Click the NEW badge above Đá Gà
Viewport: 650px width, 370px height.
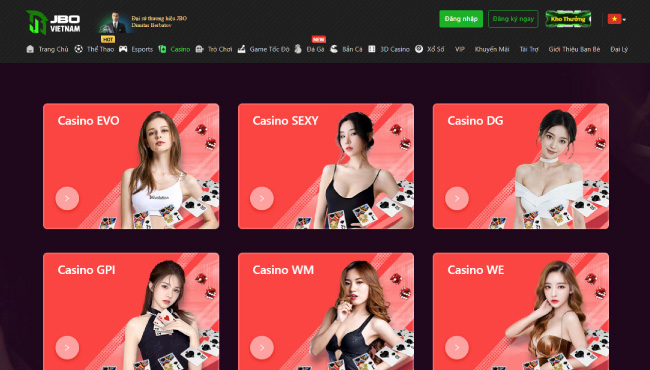(319, 39)
